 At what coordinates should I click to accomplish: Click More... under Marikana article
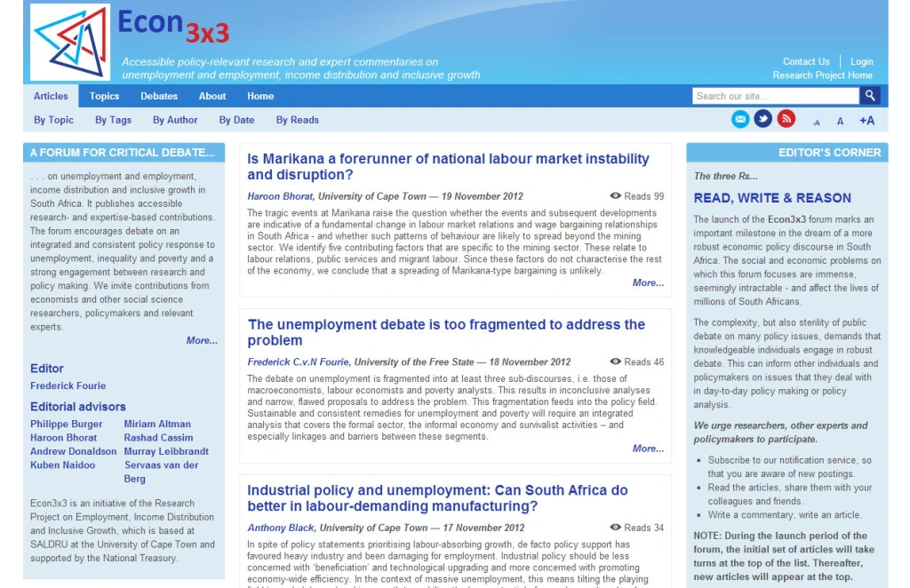tap(648, 283)
